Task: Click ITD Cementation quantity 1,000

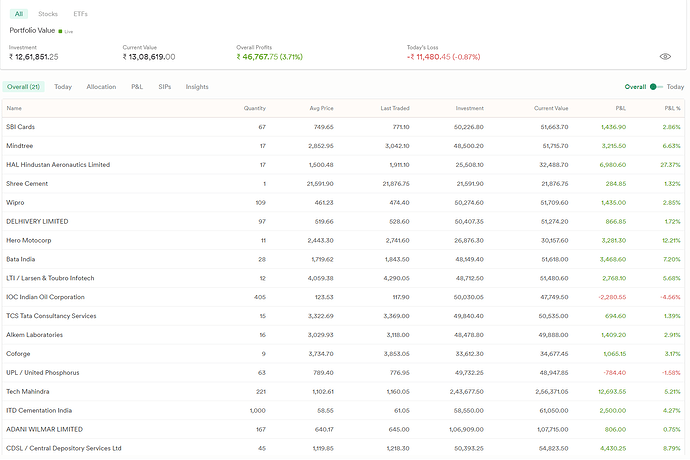Action: [x=257, y=411]
